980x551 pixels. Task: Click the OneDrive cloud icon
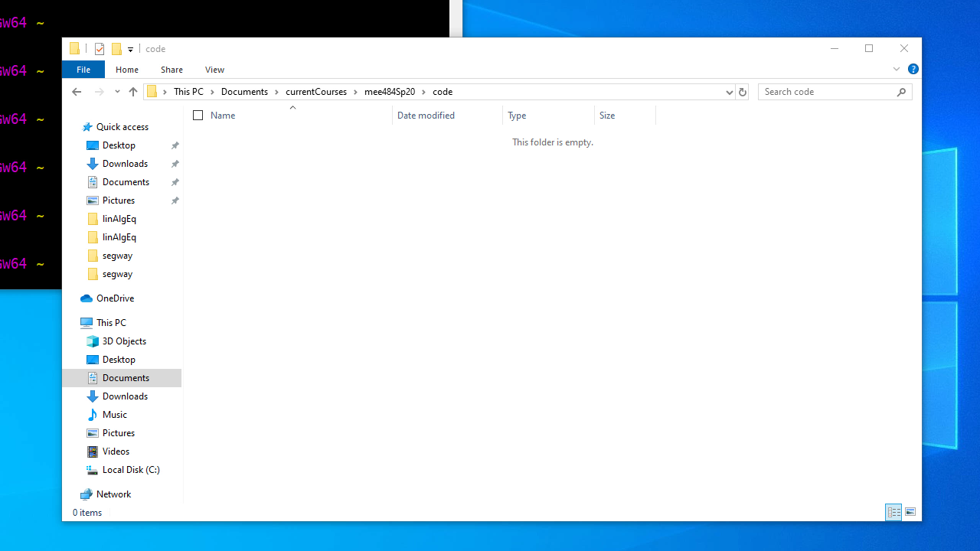click(87, 298)
